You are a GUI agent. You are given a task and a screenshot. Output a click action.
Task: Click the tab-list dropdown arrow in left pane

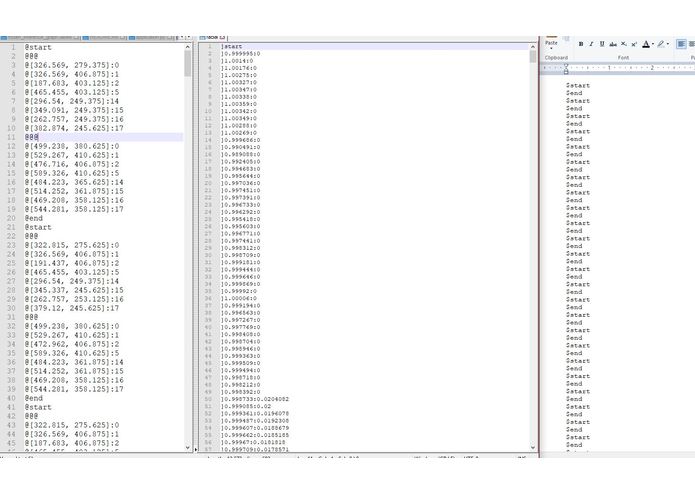[x=189, y=37]
